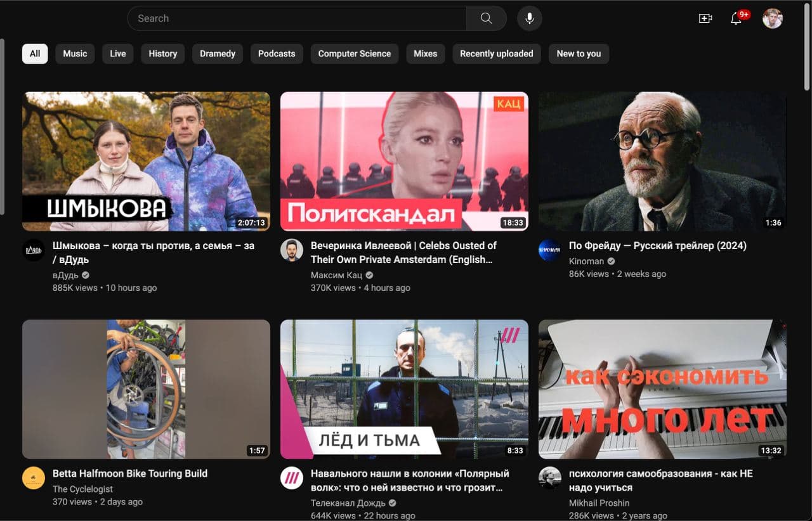
Task: Open video title Шмыкова – когда ты против
Action: tap(154, 252)
